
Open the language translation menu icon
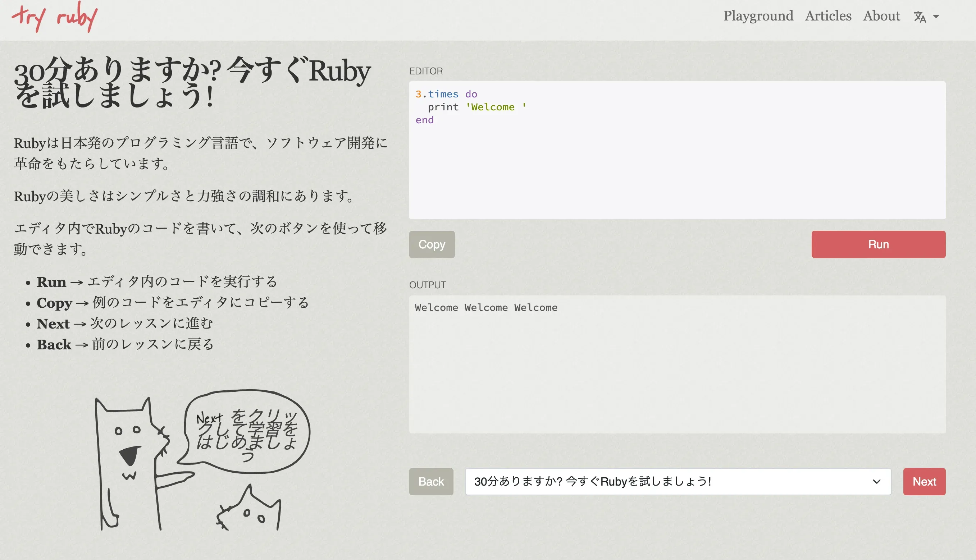[x=920, y=17]
